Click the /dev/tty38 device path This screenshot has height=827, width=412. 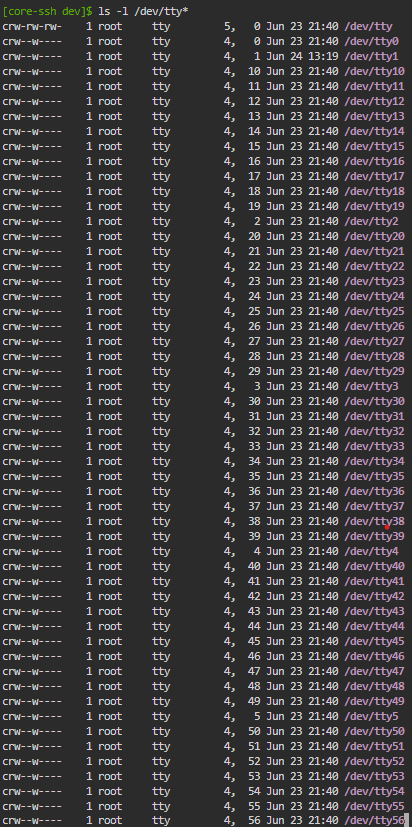[x=374, y=522]
